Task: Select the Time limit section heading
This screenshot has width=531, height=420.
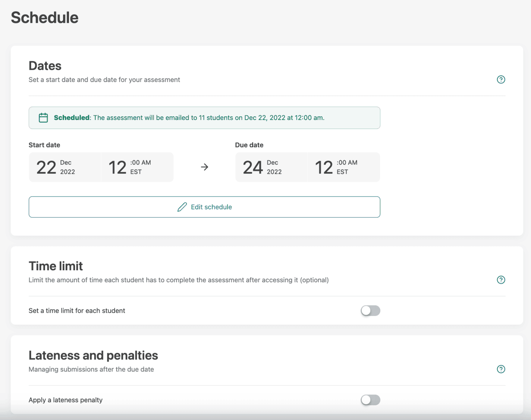Action: (55, 266)
